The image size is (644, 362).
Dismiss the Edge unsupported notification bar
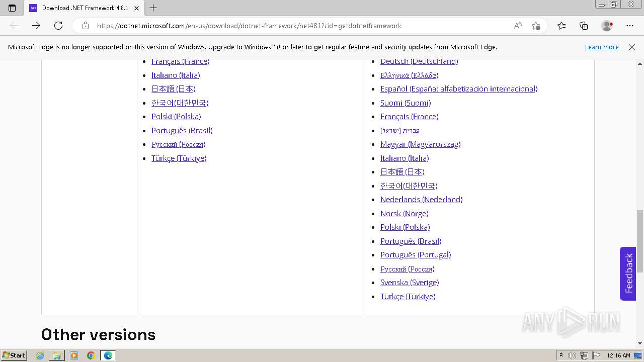click(x=632, y=47)
